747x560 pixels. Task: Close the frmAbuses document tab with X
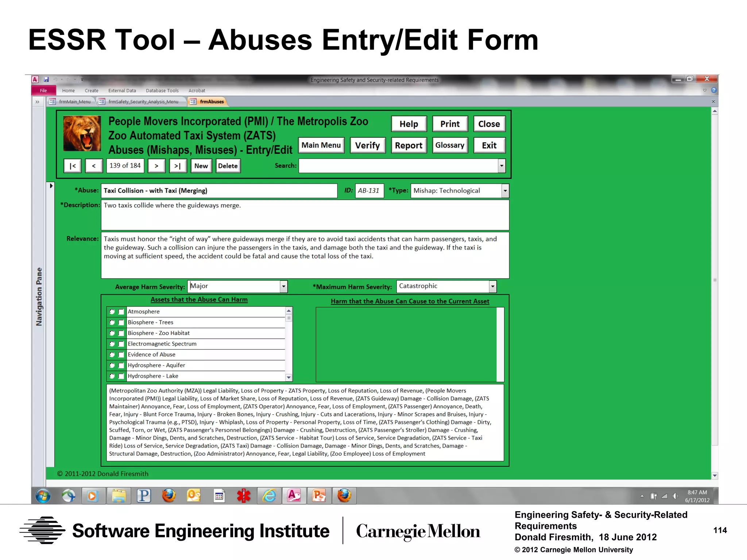click(713, 102)
